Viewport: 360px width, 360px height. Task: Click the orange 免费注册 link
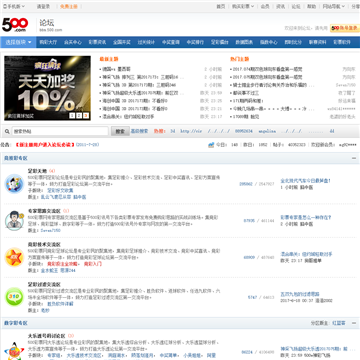coord(69,6)
